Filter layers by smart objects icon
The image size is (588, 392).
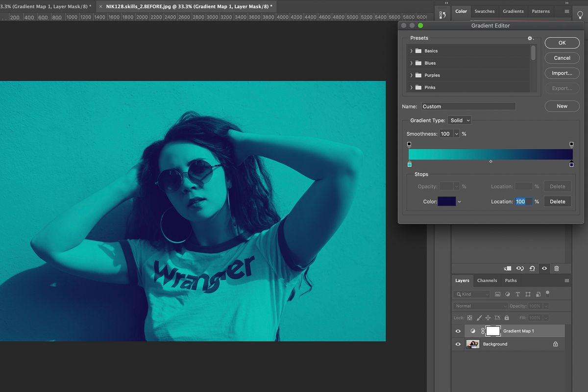point(538,294)
